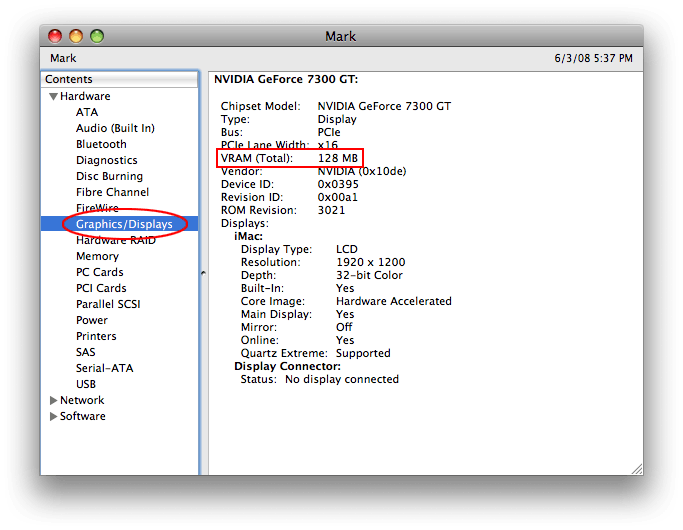Viewport: 683px width, 530px height.
Task: Expand the Network section triangle
Action: click(x=53, y=401)
